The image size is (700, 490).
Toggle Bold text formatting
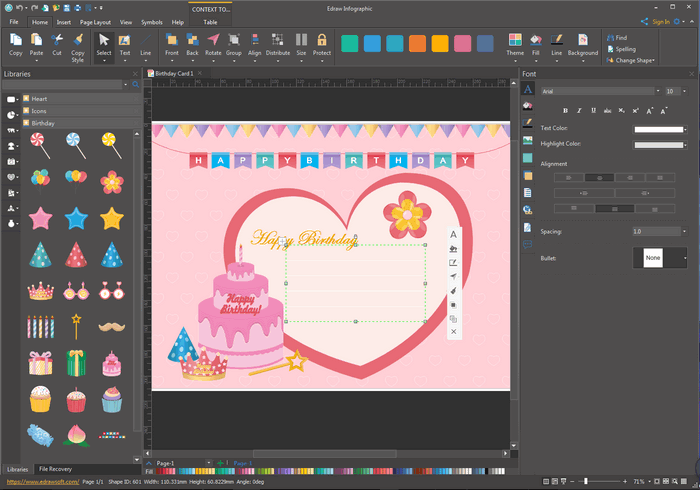pyautogui.click(x=565, y=110)
